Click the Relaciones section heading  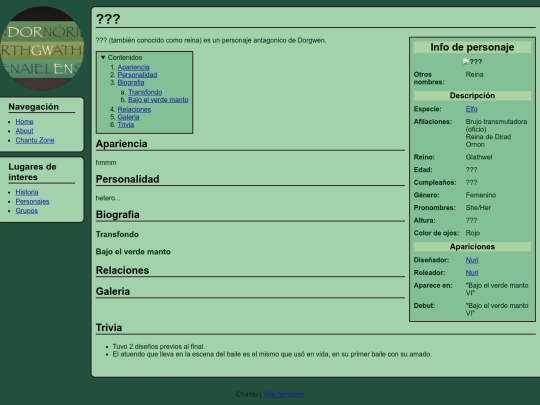[122, 270]
